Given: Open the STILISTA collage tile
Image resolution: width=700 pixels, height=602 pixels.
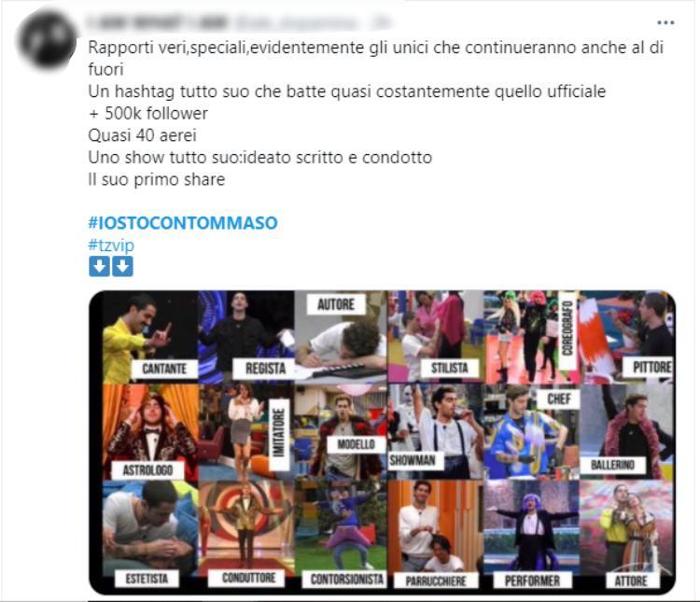Looking at the screenshot, I should pyautogui.click(x=435, y=337).
